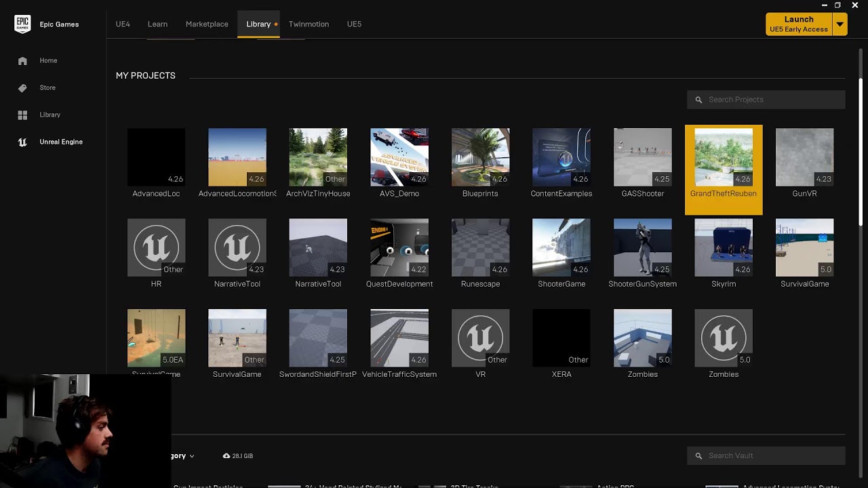Open the AdvancedLocomotion project thumbnail

coord(237,157)
